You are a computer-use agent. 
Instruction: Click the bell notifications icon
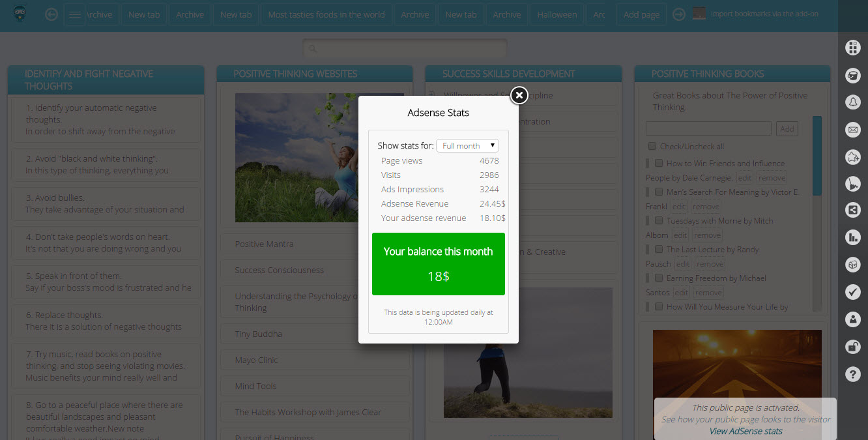852,102
